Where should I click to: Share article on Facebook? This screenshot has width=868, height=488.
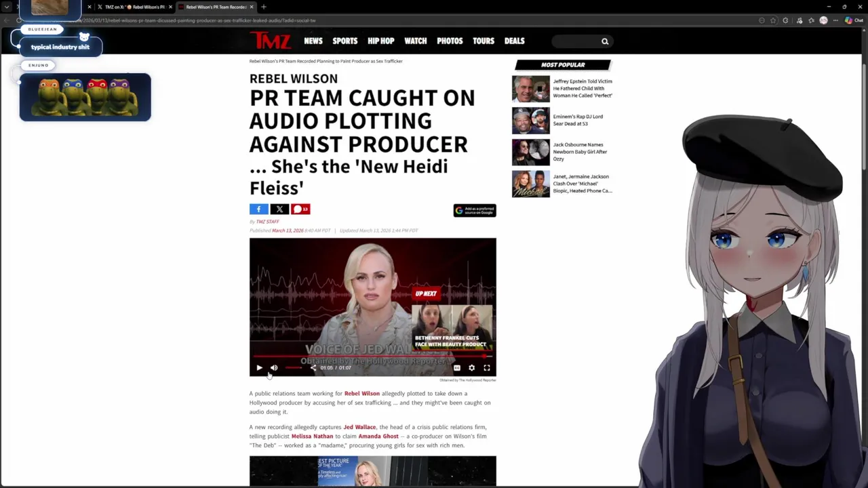click(x=258, y=209)
